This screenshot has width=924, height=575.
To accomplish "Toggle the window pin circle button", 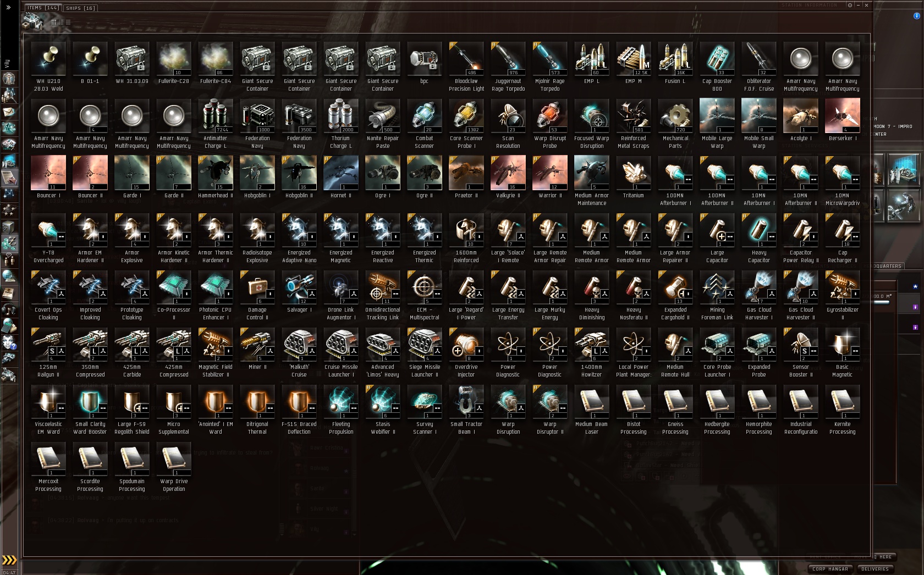I will click(x=850, y=5).
